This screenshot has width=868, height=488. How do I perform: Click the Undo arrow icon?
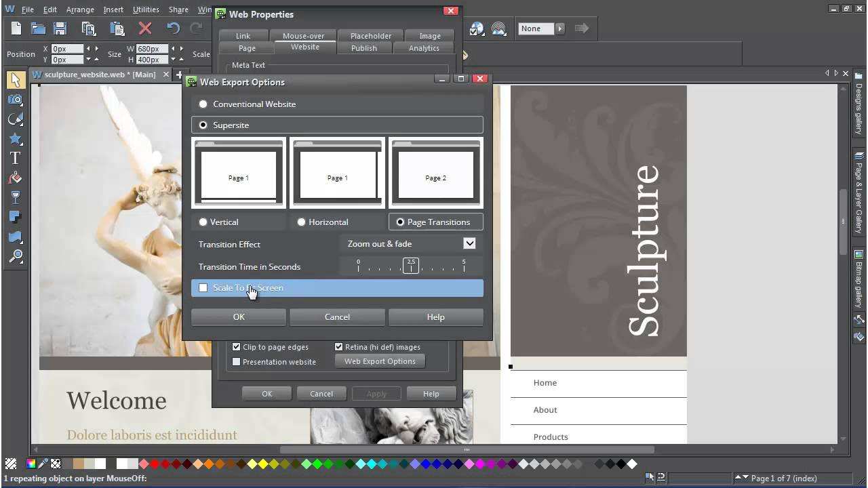(173, 28)
